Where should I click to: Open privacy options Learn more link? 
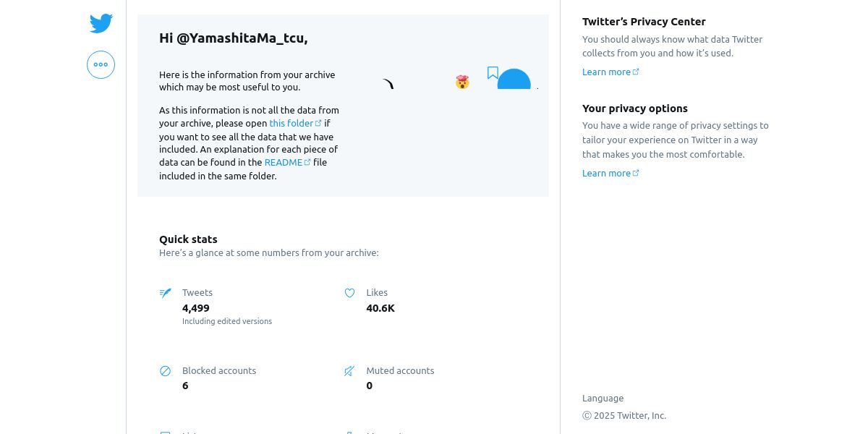click(x=607, y=173)
